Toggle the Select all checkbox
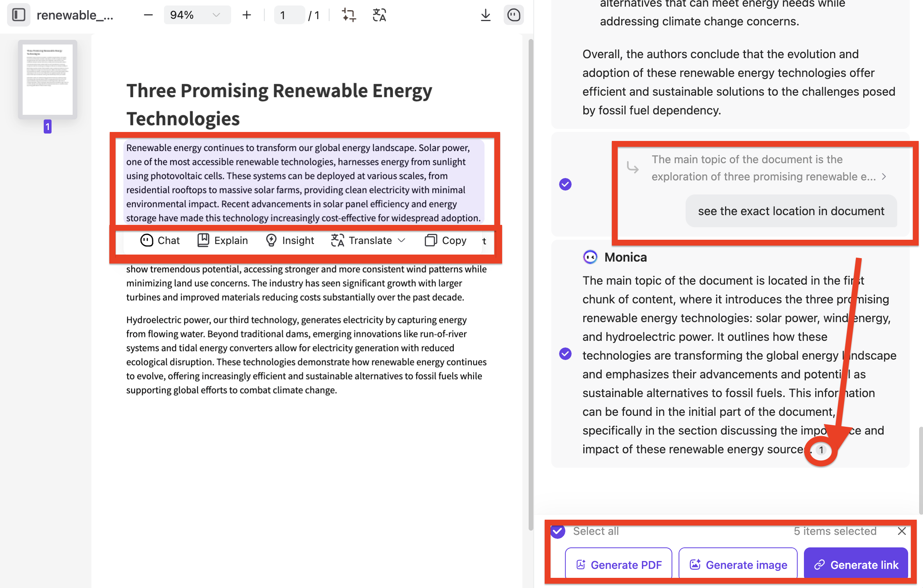This screenshot has width=923, height=588. pos(558,531)
